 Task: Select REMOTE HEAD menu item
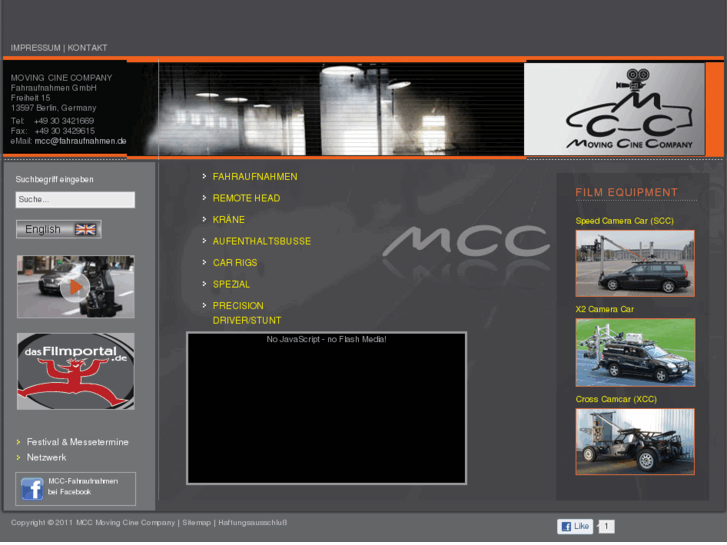coord(246,198)
